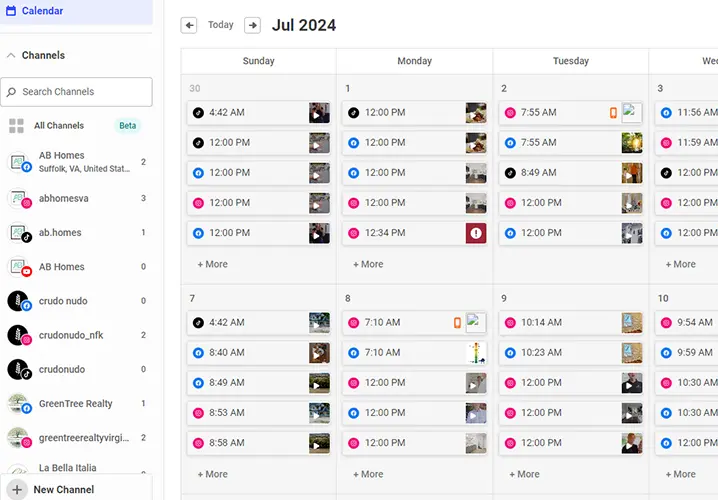Show more posts on Wednesday 3

pos(680,264)
